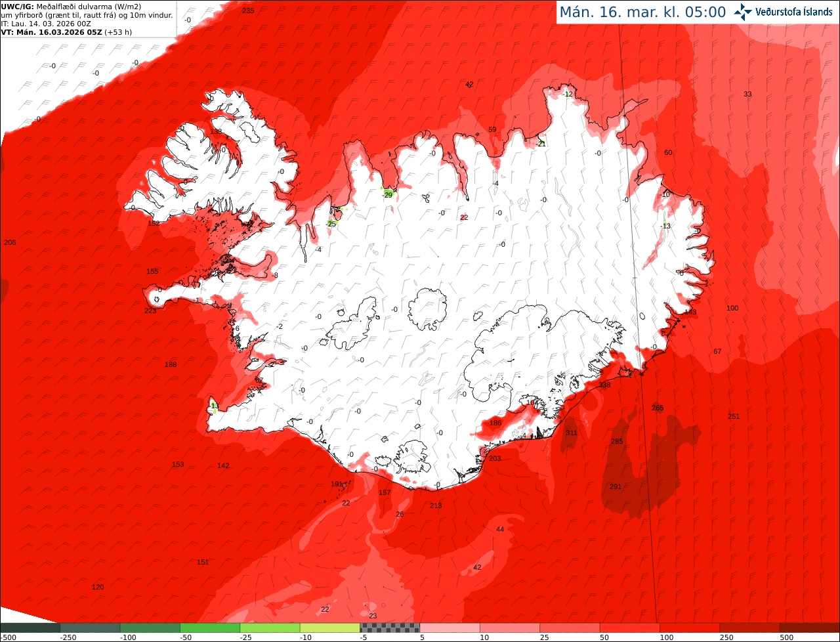Click the map value 188
Image resolution: width=840 pixels, height=642 pixels.
[x=171, y=365]
